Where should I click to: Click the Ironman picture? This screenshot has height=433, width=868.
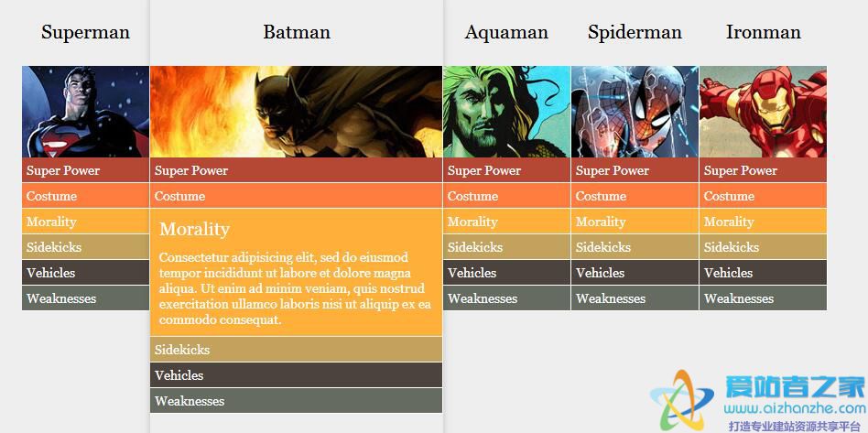(763, 112)
